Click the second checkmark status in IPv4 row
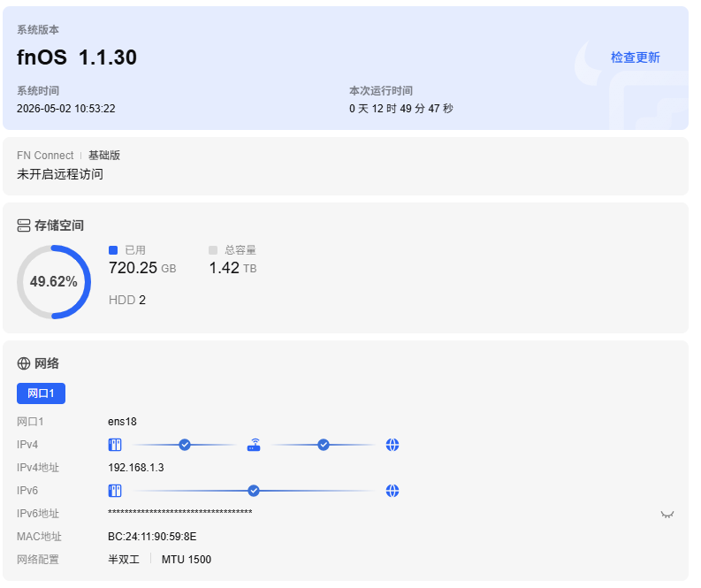The image size is (701, 588). tap(324, 445)
